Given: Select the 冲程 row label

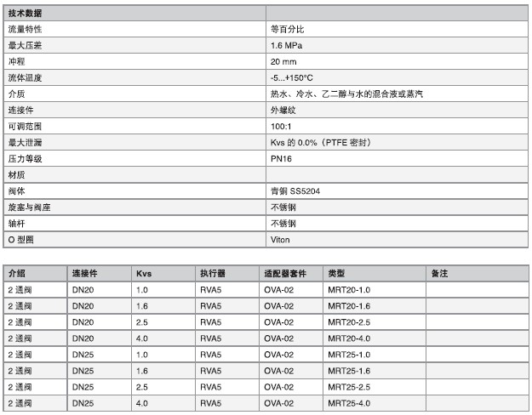Looking at the screenshot, I should [17, 62].
